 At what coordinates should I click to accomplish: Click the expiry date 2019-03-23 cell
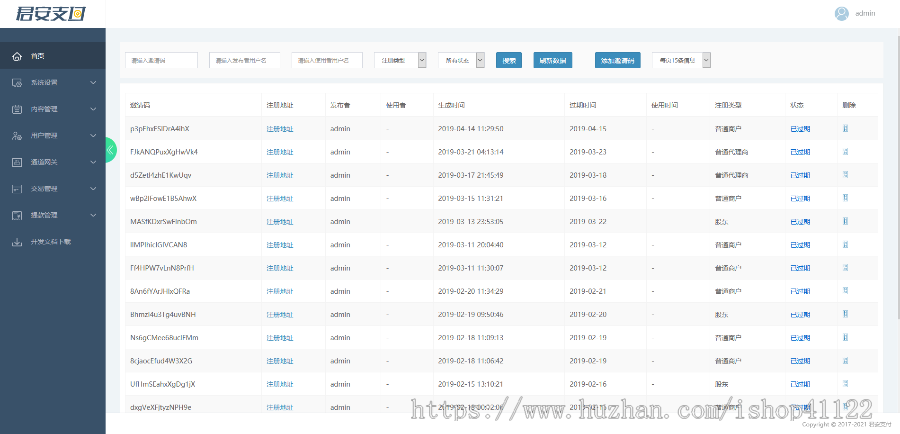[x=588, y=152]
